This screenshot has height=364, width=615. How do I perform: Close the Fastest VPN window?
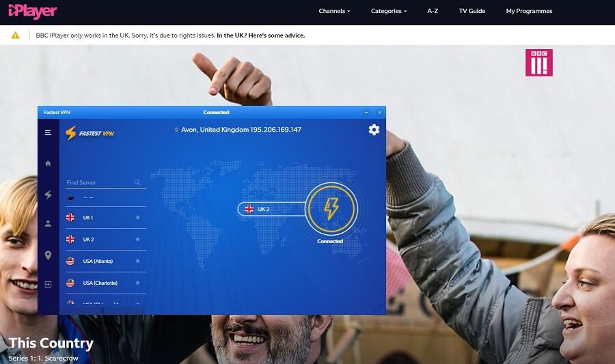click(x=379, y=113)
